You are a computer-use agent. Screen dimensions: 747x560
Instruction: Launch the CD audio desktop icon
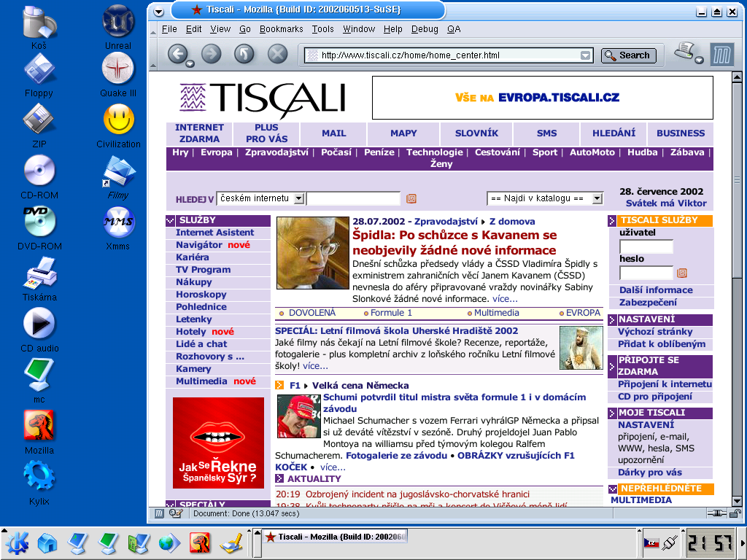[x=39, y=324]
